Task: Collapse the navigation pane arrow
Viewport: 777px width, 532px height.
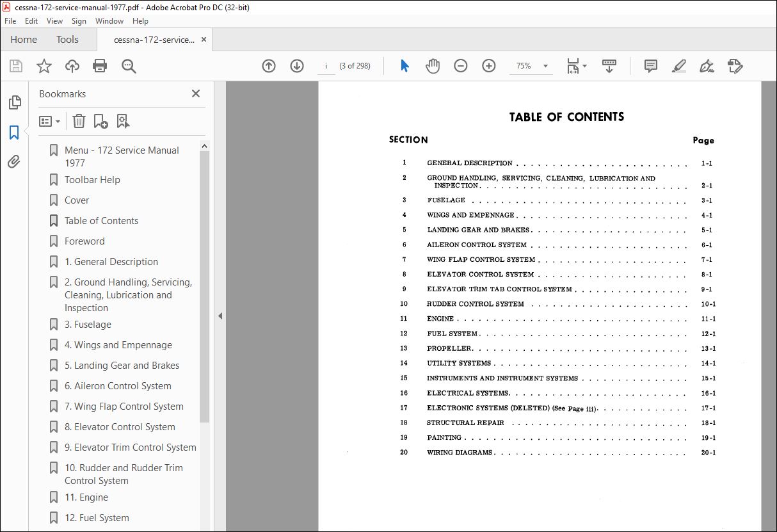Action: click(x=220, y=316)
